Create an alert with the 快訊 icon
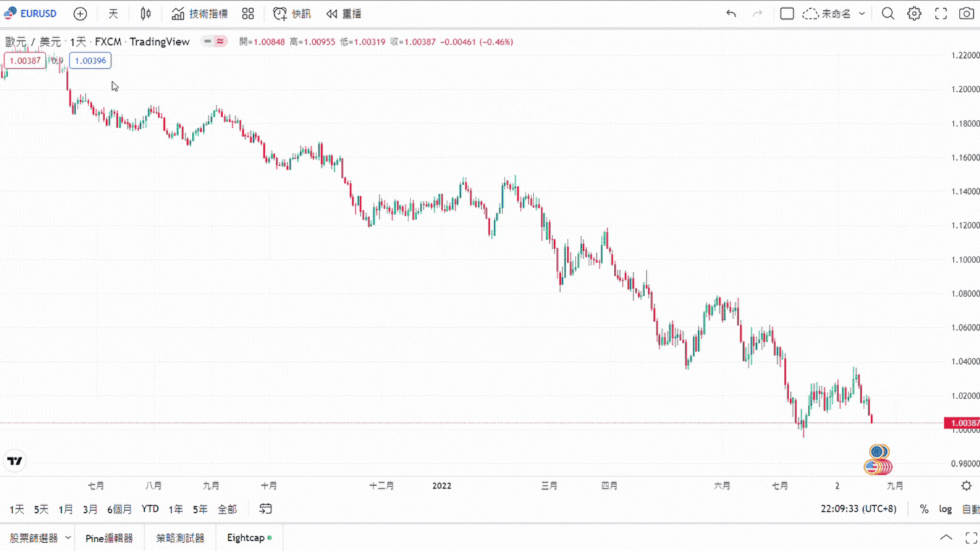Screen dimensions: 980x551 tap(291, 13)
